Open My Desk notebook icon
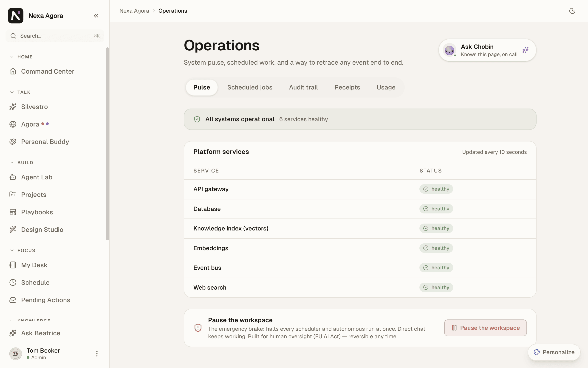 (13, 265)
